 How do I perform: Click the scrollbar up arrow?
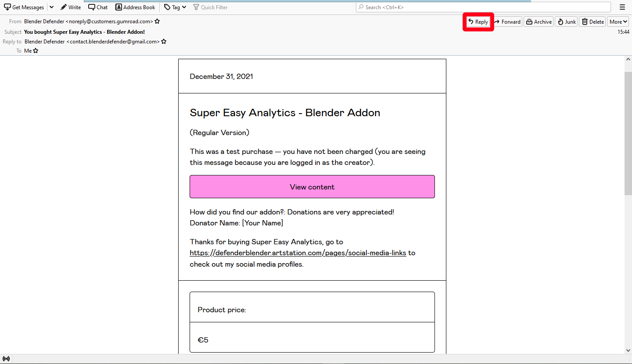(x=628, y=60)
